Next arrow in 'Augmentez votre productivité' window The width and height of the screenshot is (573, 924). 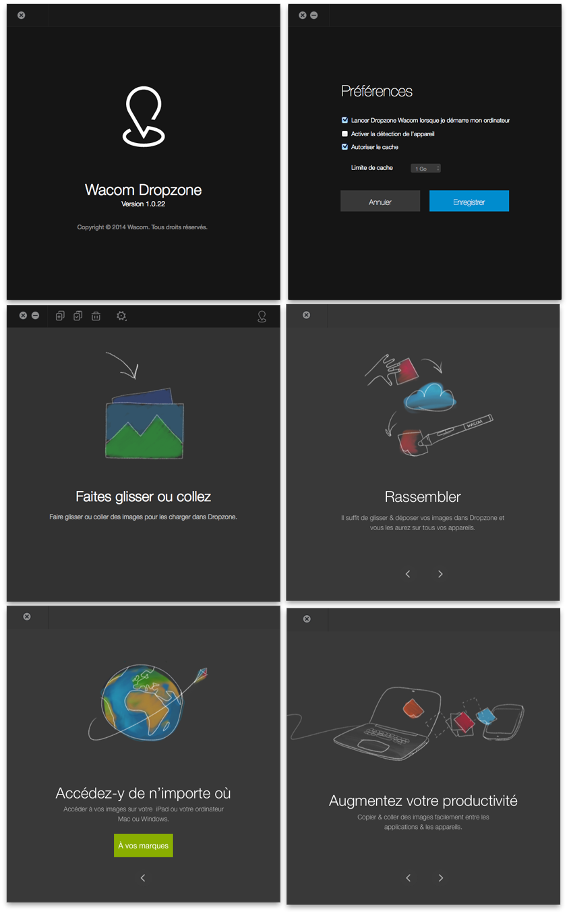point(441,878)
